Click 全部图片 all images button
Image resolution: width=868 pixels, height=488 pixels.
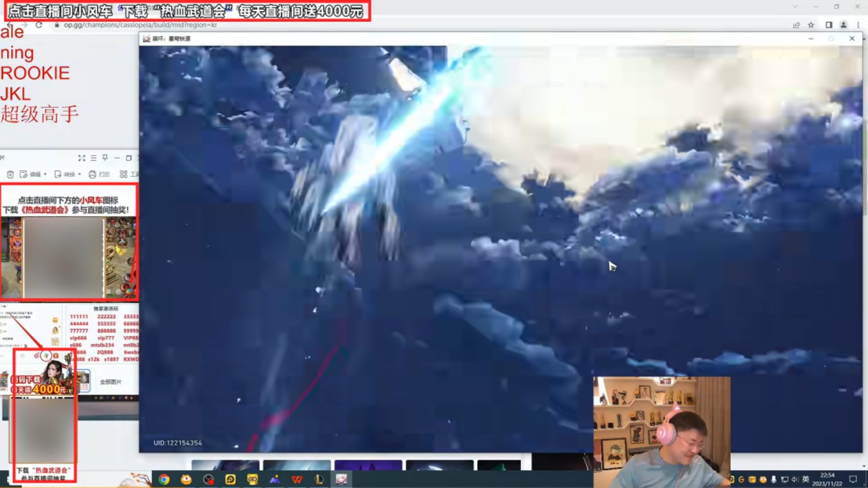(111, 382)
